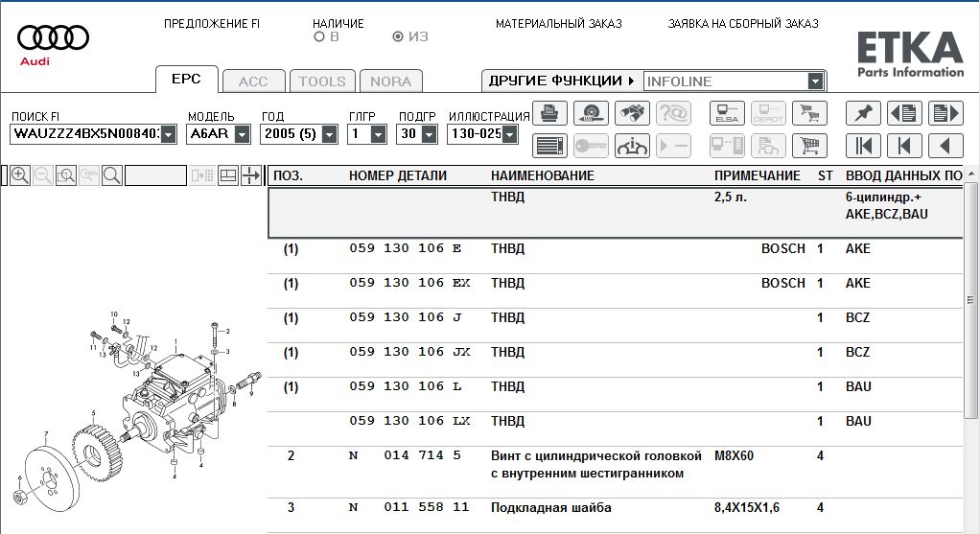The image size is (980, 534).
Task: Open the ГОД 2005 (5) dropdown
Action: point(329,134)
